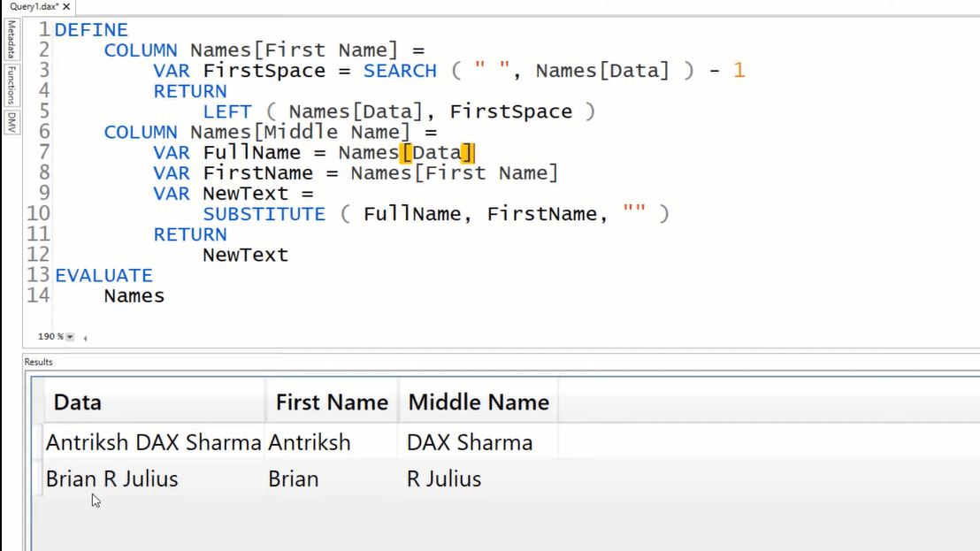Open the 190 % zoom dropdown
980x551 pixels.
(x=70, y=337)
